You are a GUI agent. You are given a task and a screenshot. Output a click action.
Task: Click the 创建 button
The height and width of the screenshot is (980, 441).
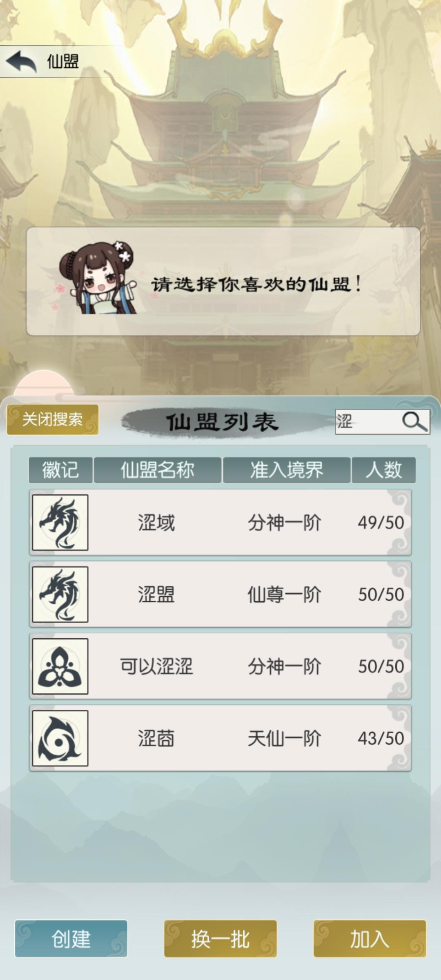71,939
